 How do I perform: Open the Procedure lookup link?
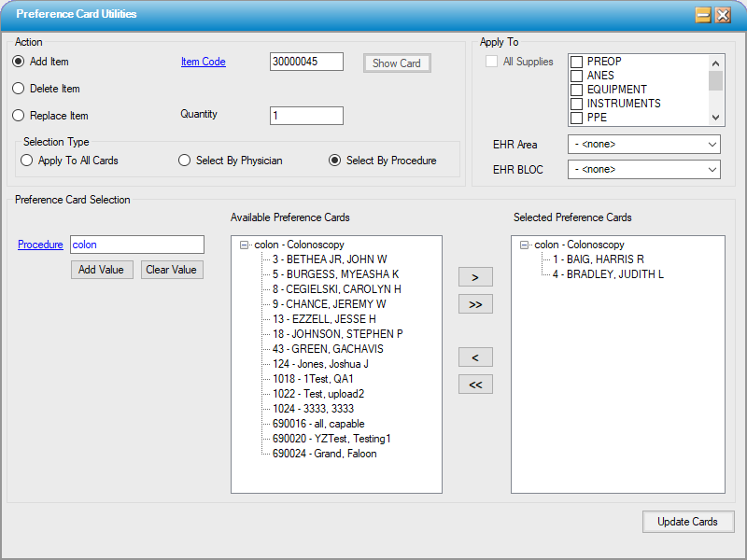coord(40,245)
